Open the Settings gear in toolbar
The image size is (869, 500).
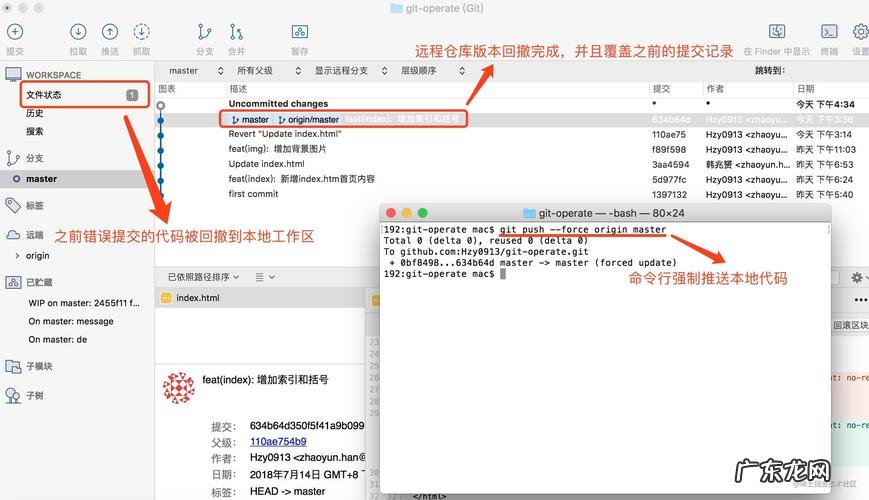tap(861, 32)
